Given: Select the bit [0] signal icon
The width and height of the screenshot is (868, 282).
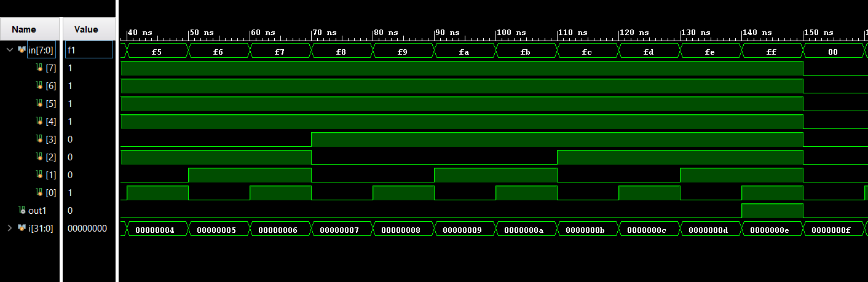Looking at the screenshot, I should pos(40,192).
